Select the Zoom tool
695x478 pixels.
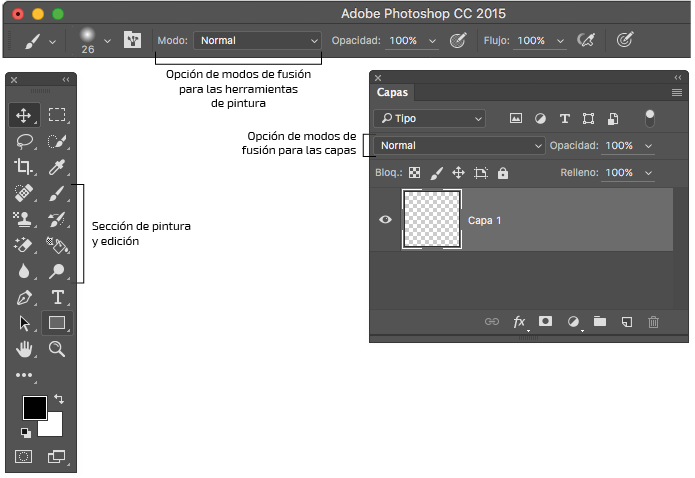tap(57, 349)
